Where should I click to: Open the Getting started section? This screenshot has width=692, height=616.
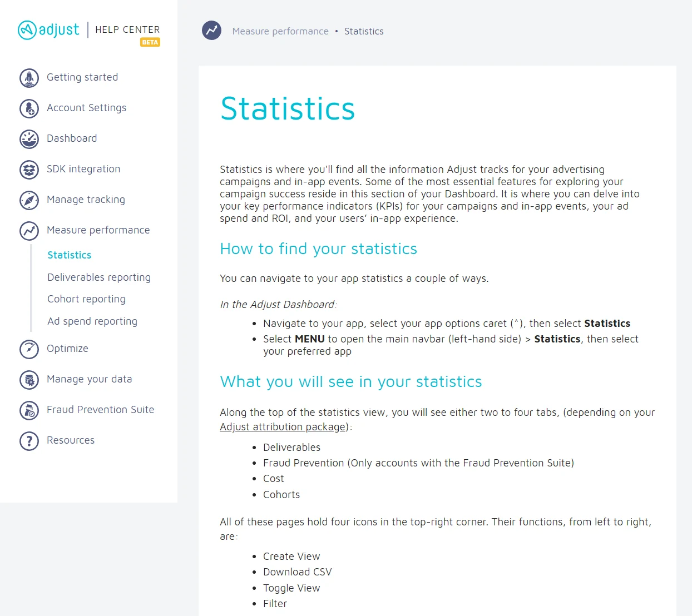[x=82, y=77]
